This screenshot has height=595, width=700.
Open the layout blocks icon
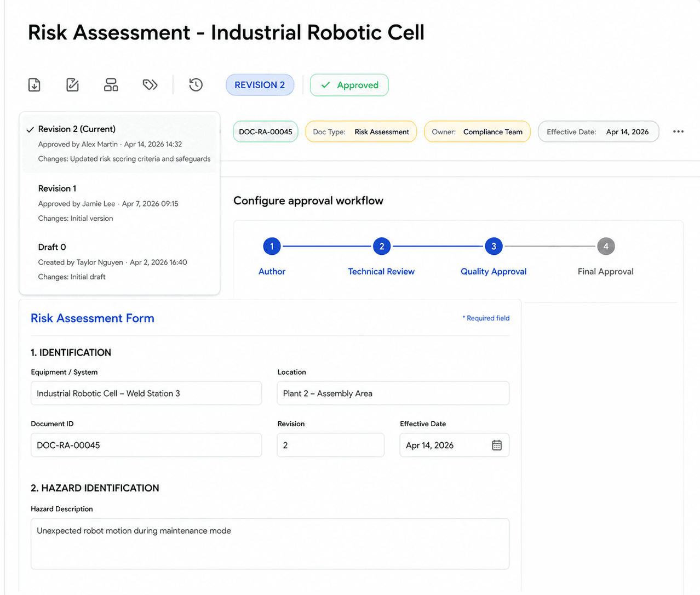click(x=111, y=85)
